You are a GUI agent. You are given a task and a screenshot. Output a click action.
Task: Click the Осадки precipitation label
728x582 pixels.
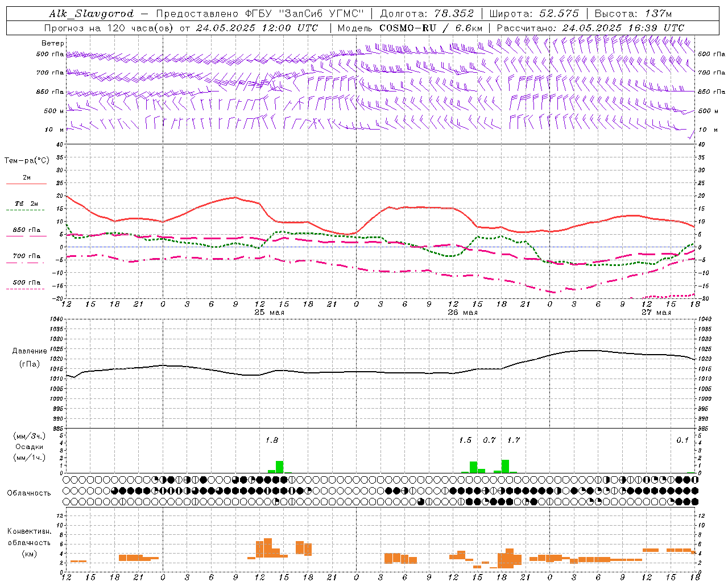pos(29,447)
